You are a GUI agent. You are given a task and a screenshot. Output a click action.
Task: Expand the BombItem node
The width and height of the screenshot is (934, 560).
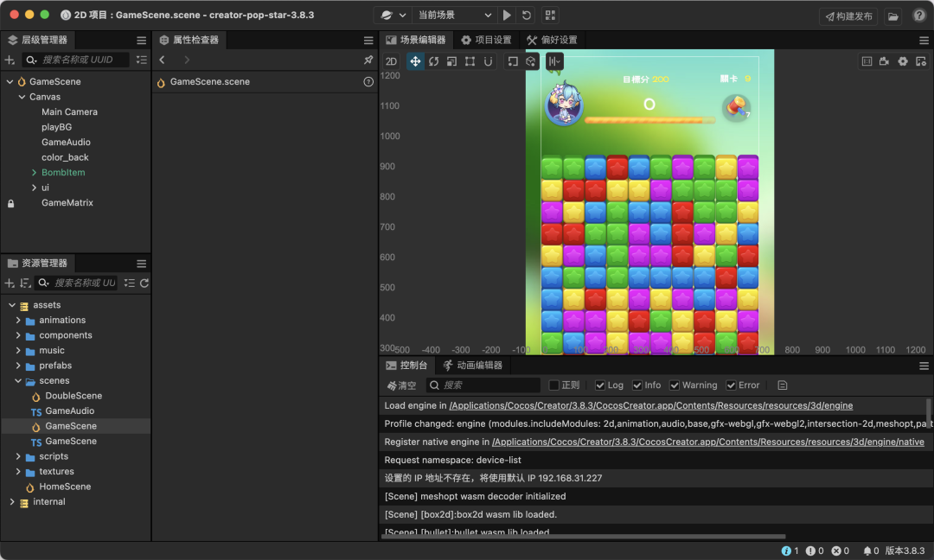pos(34,173)
